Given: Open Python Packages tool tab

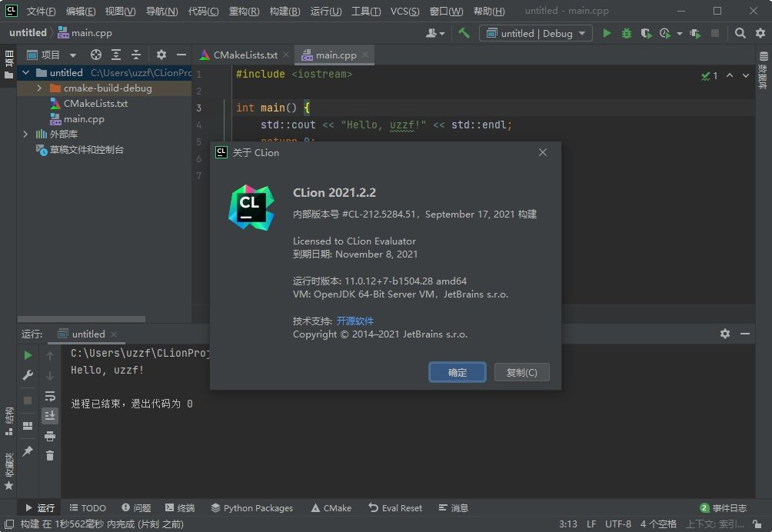Looking at the screenshot, I should pos(252,508).
